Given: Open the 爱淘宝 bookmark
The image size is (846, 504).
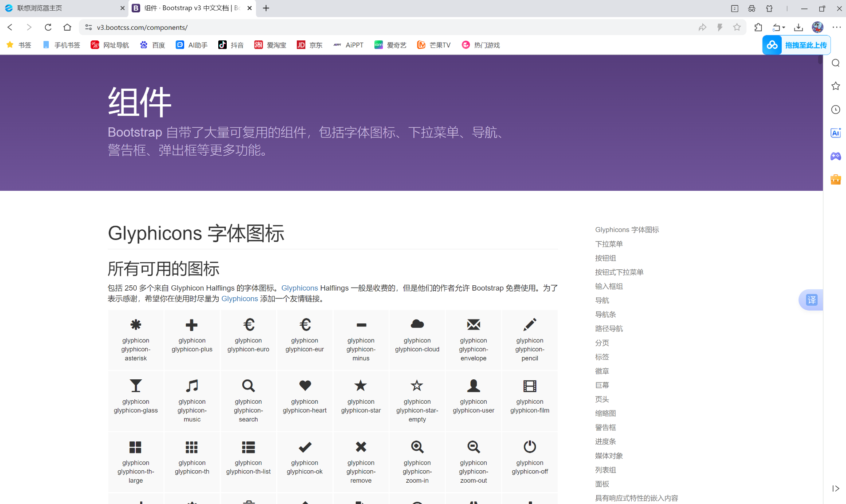Looking at the screenshot, I should (x=270, y=45).
